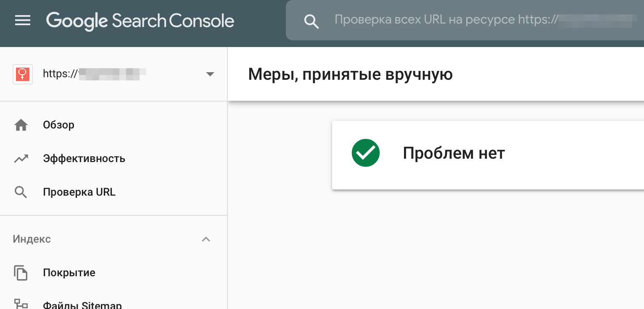This screenshot has height=309, width=644.
Task: Click the Проблем нет status card
Action: (488, 154)
